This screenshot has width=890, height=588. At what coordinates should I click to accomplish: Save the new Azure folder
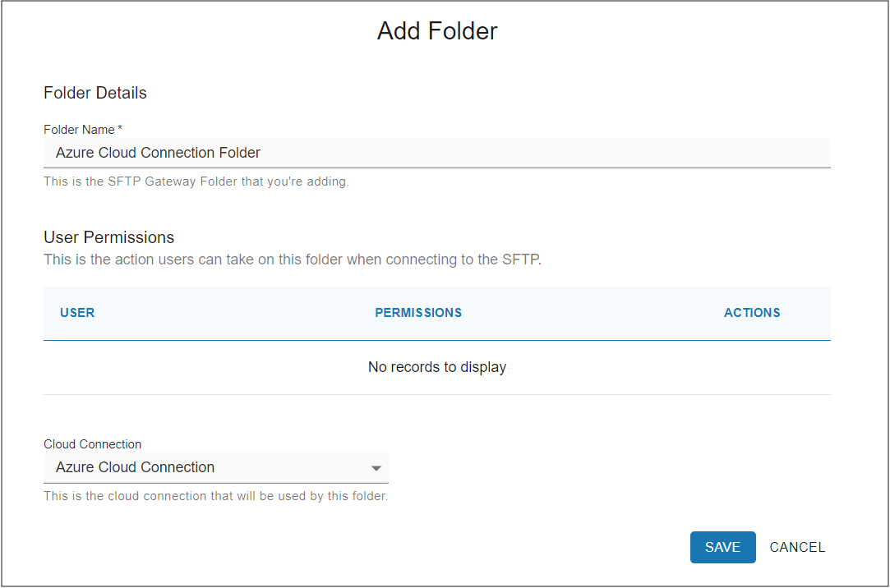point(722,547)
